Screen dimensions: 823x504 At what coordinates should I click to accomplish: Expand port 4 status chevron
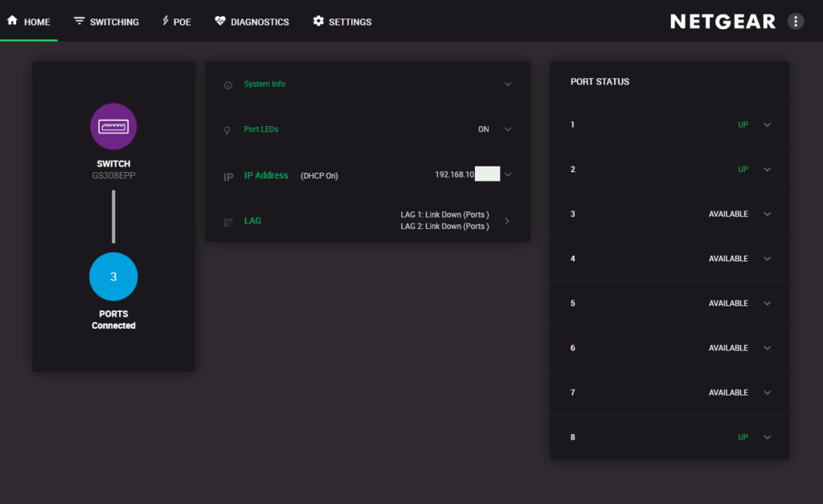(x=768, y=259)
